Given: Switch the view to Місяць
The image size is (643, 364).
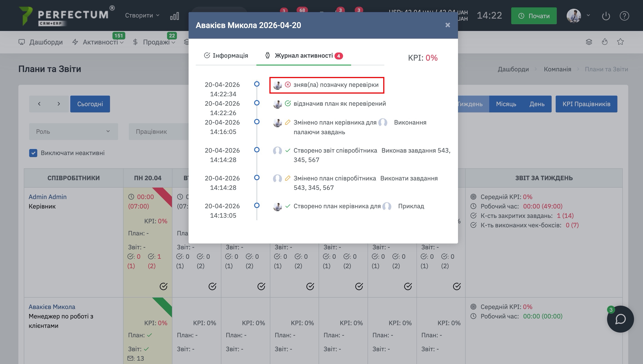Looking at the screenshot, I should [x=506, y=104].
